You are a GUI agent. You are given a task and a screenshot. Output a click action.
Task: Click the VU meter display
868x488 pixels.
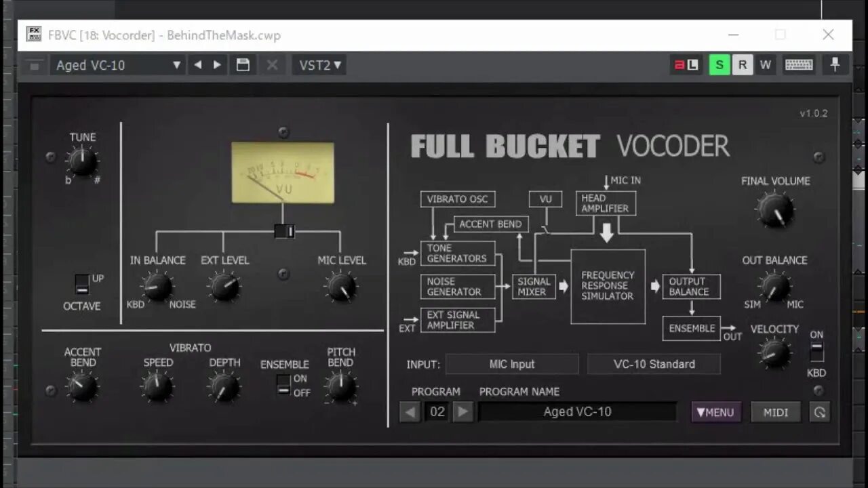pyautogui.click(x=283, y=172)
